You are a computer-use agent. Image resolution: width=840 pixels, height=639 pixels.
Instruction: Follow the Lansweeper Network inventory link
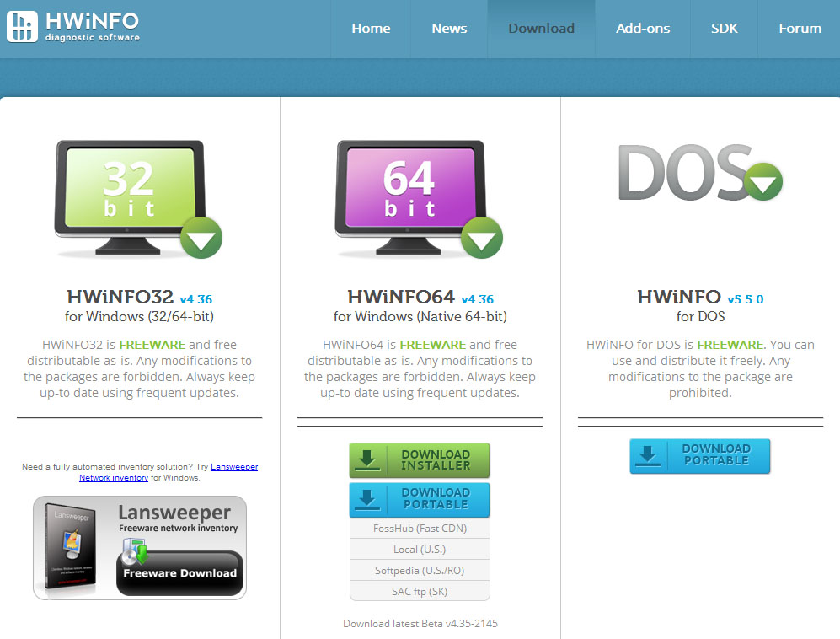(x=169, y=472)
